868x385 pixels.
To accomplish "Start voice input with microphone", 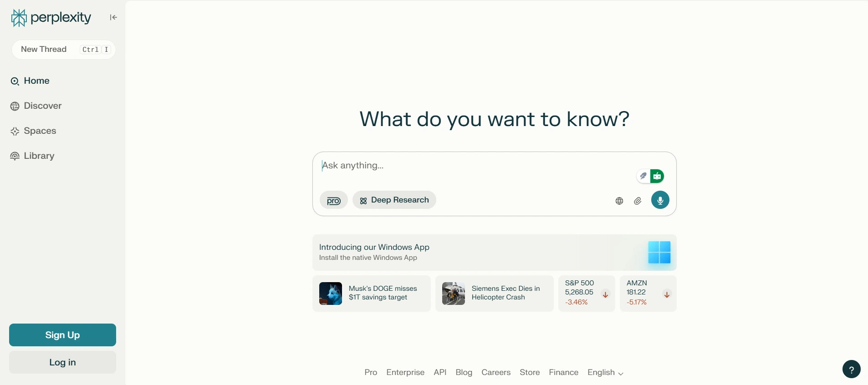I will point(660,200).
